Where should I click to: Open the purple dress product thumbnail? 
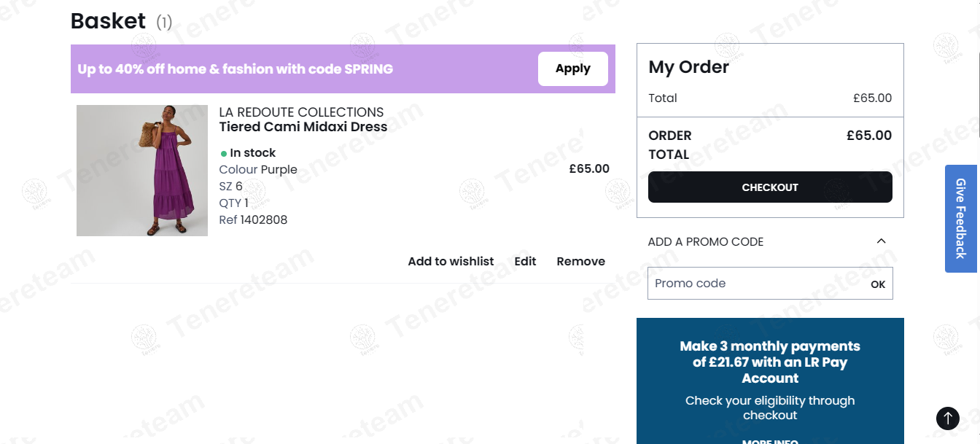[x=142, y=171]
